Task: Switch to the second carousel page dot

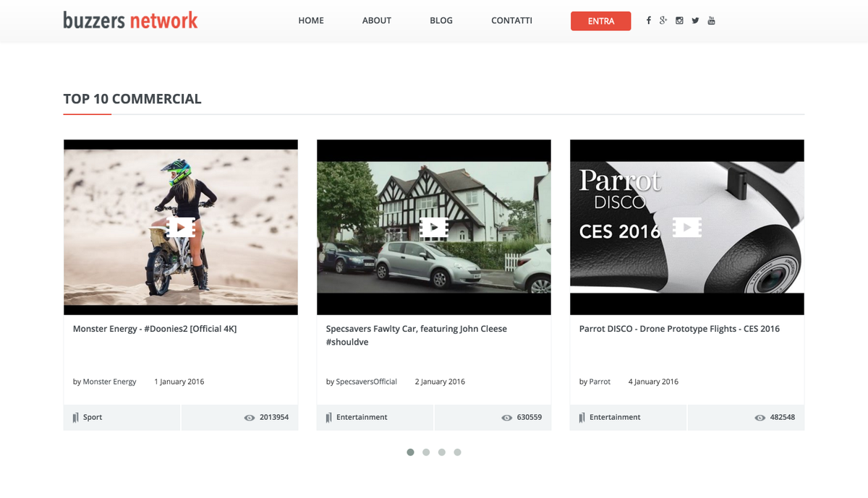Action: point(426,452)
